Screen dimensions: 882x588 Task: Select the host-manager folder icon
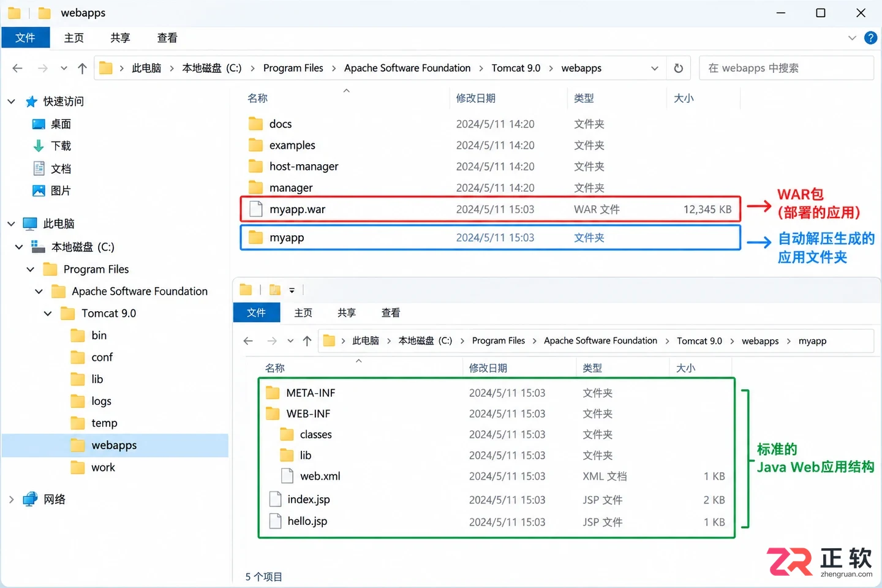(x=255, y=166)
